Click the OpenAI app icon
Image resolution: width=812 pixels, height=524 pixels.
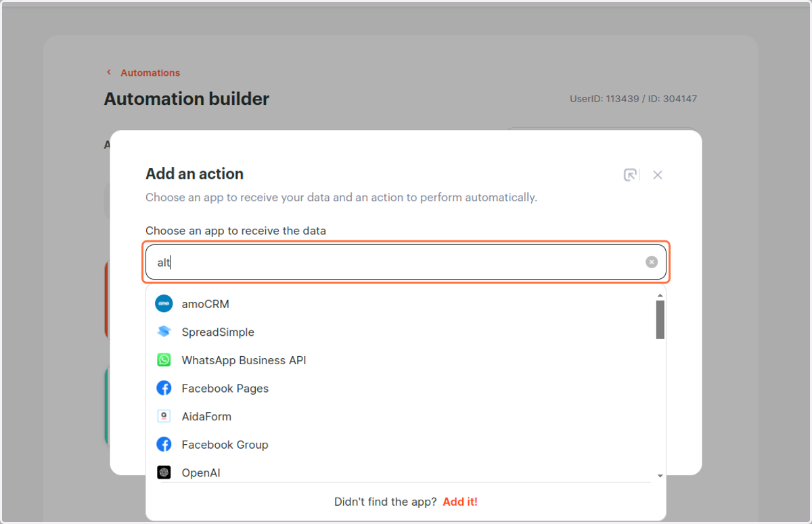(164, 473)
